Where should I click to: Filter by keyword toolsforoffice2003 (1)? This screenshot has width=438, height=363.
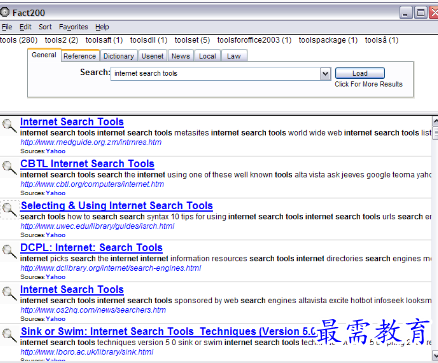click(254, 40)
